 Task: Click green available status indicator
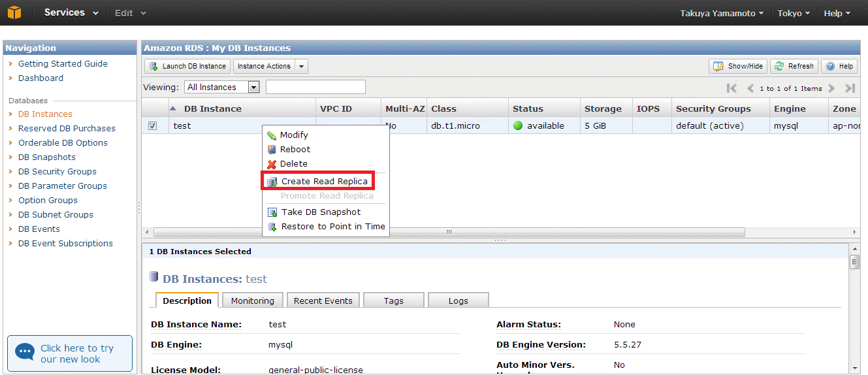point(518,126)
